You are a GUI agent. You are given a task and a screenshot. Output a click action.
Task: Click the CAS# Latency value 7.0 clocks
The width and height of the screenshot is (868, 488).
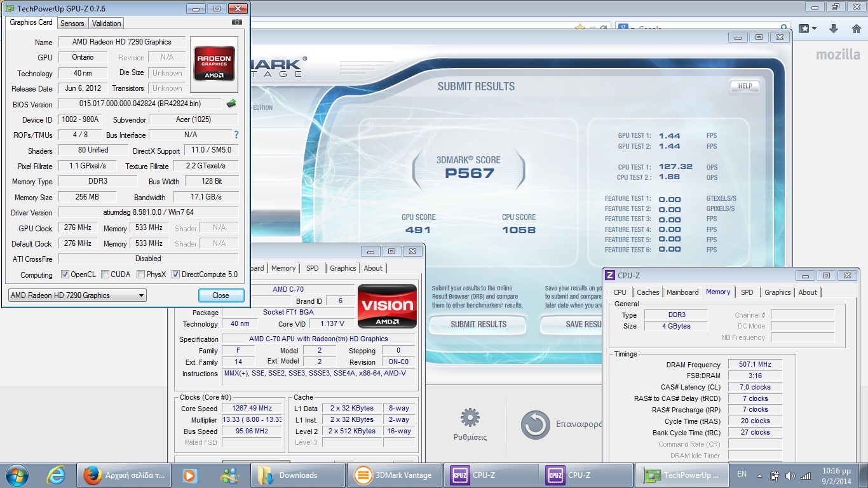[755, 387]
